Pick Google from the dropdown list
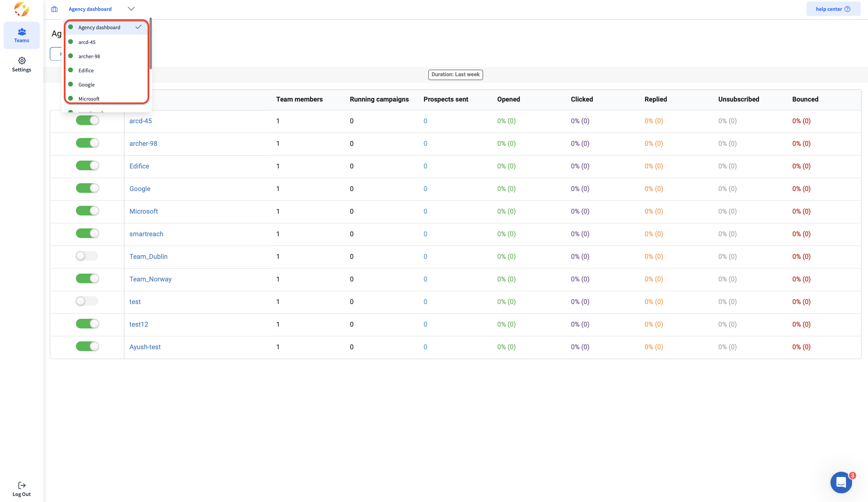Image resolution: width=868 pixels, height=502 pixels. click(86, 84)
